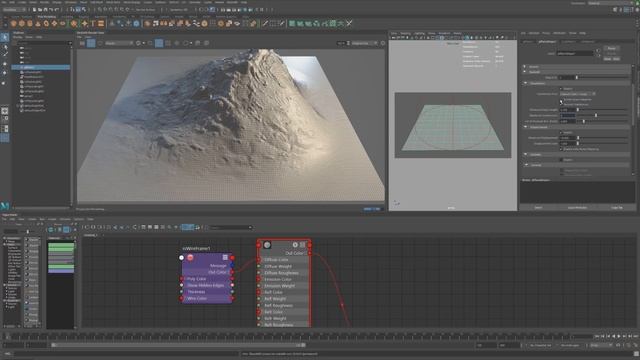This screenshot has width=640, height=360.
Task: Click the Show button beside Hide
Action: (607, 59)
